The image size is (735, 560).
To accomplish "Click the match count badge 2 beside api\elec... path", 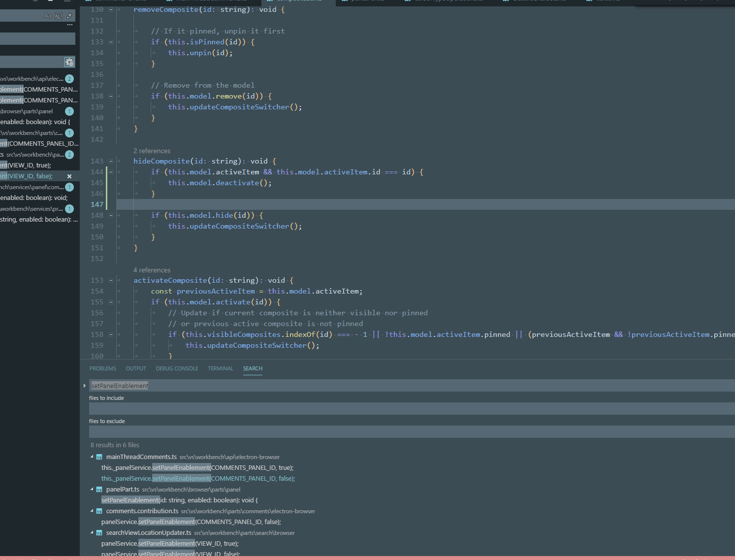I will pyautogui.click(x=69, y=79).
